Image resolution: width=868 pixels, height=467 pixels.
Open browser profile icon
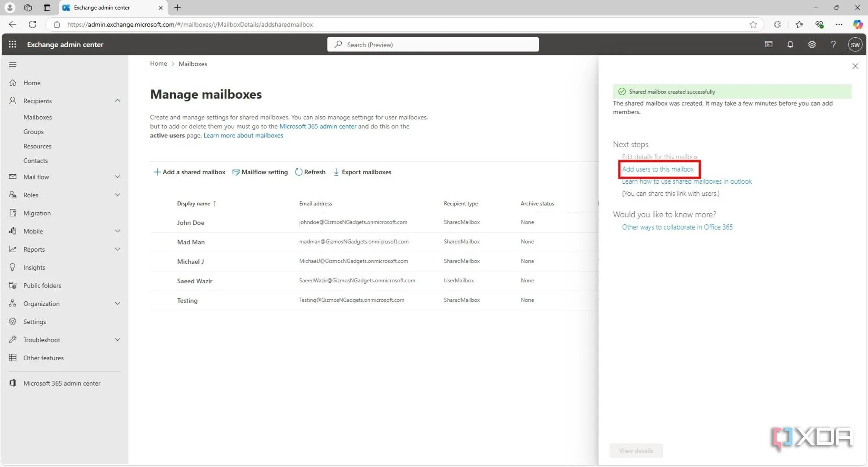point(10,7)
